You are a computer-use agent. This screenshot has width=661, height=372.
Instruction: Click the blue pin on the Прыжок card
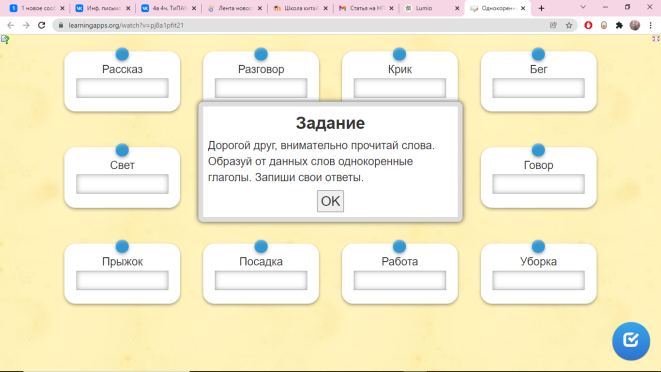(x=122, y=246)
